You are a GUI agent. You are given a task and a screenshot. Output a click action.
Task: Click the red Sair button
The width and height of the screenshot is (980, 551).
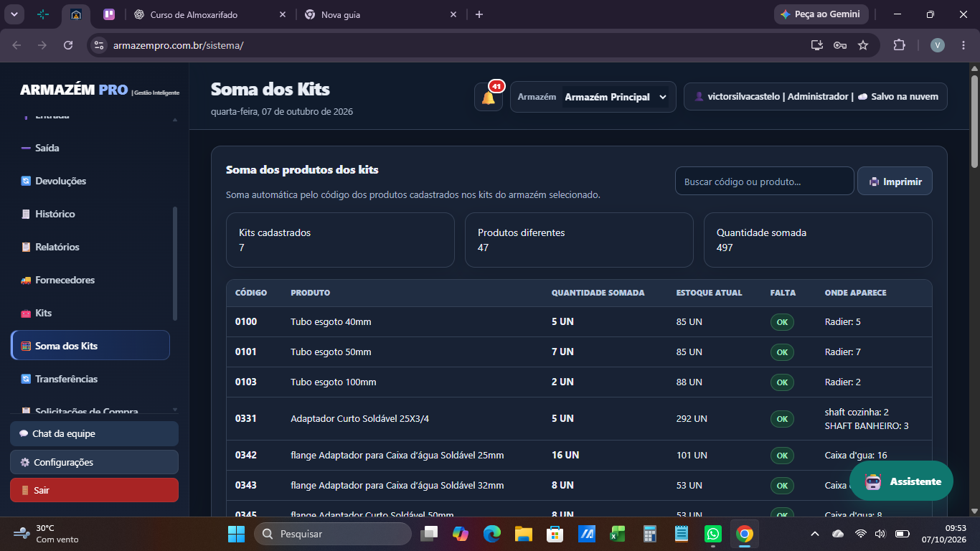click(x=94, y=490)
